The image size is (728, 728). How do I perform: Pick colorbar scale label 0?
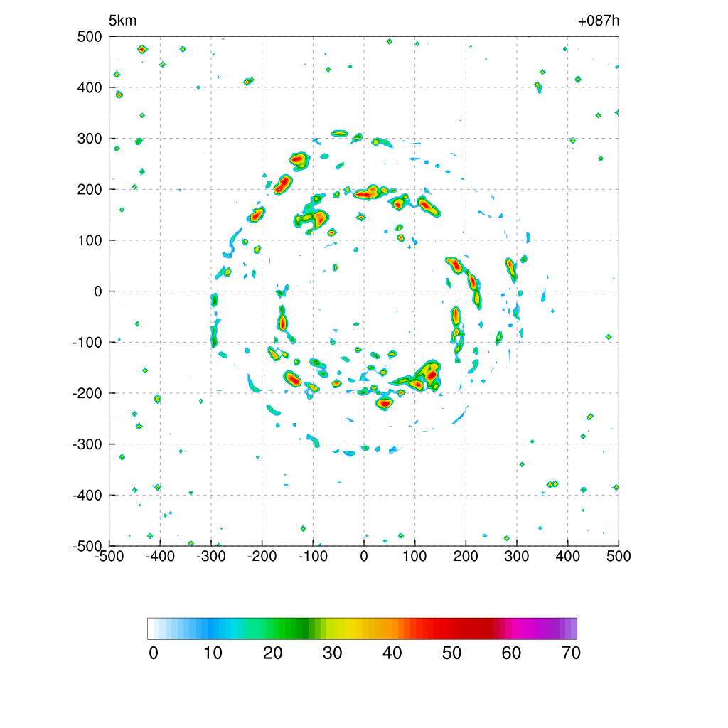coord(154,653)
